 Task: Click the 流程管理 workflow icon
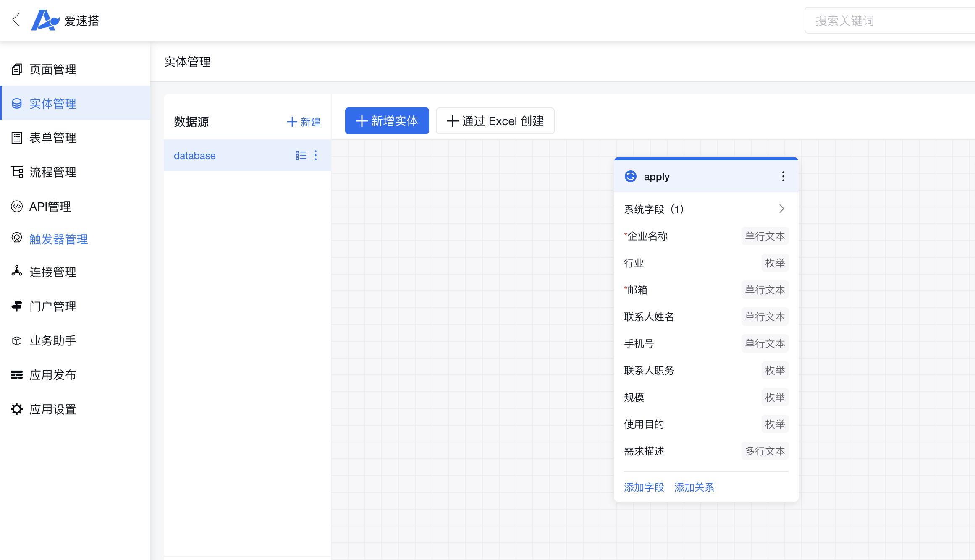pos(17,172)
